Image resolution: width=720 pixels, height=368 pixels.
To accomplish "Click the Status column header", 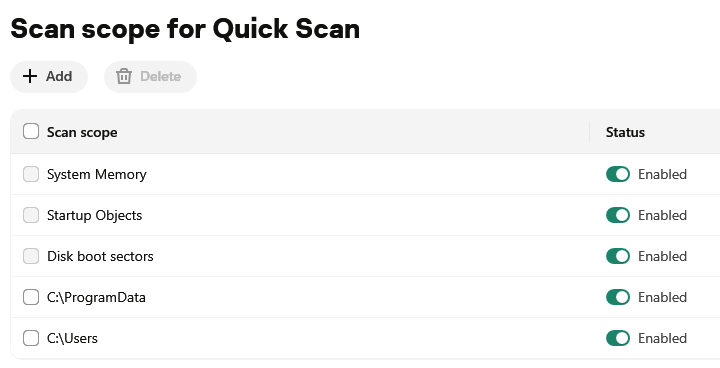I will point(625,132).
